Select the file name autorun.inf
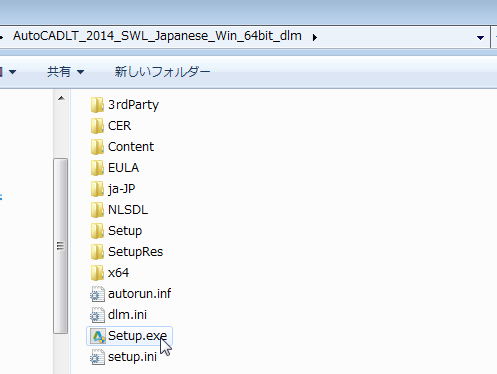 139,294
